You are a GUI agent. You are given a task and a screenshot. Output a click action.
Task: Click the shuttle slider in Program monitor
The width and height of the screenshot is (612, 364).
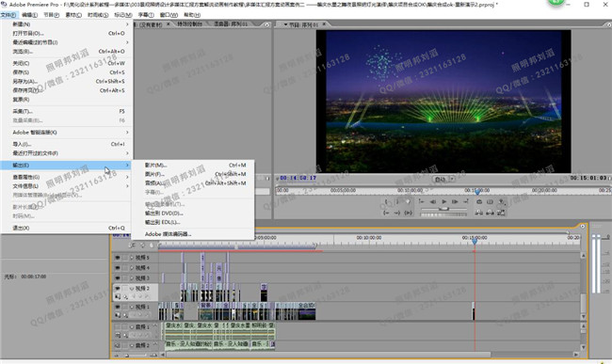[443, 209]
